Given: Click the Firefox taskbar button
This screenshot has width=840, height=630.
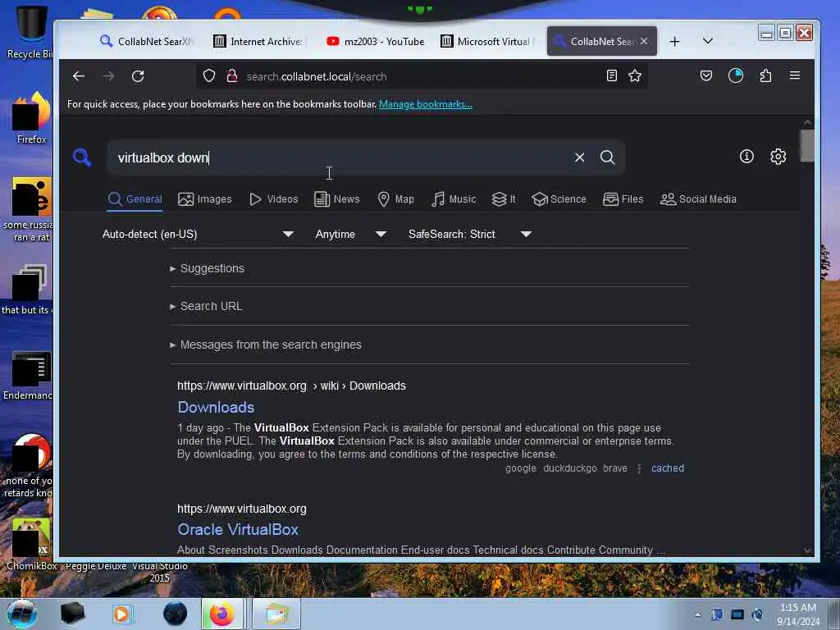Looking at the screenshot, I should pyautogui.click(x=222, y=614).
